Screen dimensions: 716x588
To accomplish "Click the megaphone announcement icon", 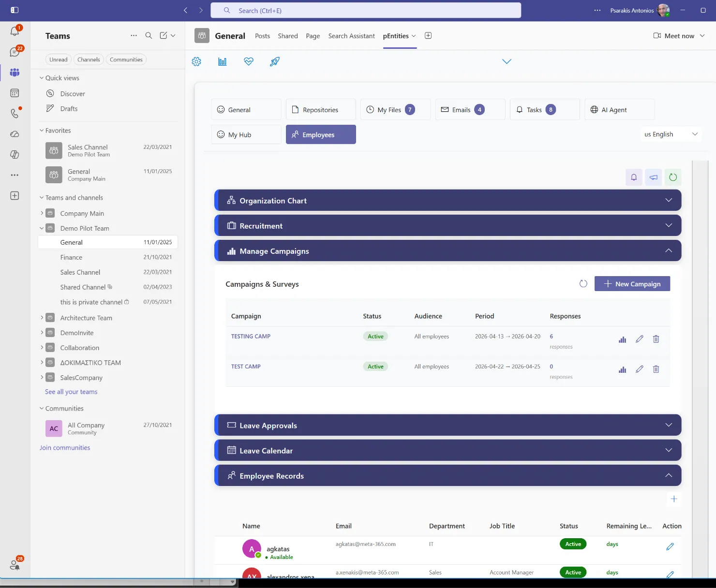I will point(654,177).
